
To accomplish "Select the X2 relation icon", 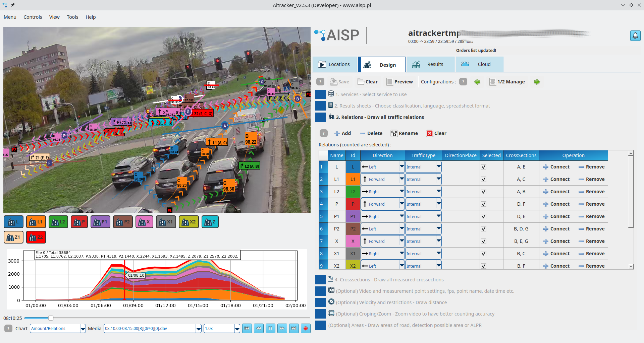I will (x=189, y=221).
